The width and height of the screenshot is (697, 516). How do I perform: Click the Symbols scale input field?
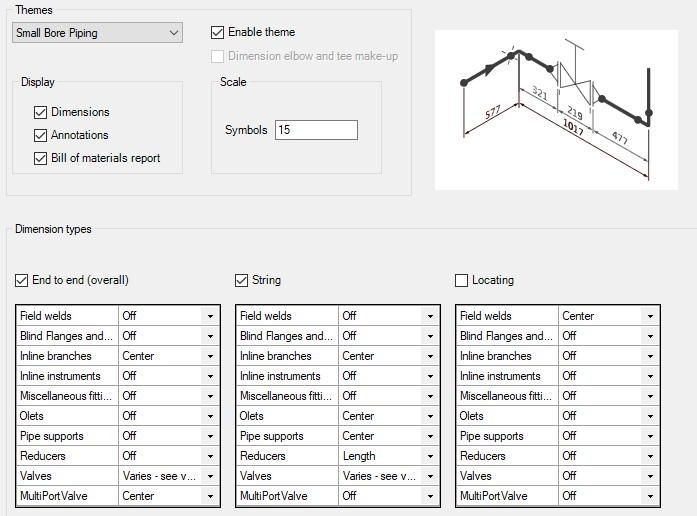pos(315,130)
